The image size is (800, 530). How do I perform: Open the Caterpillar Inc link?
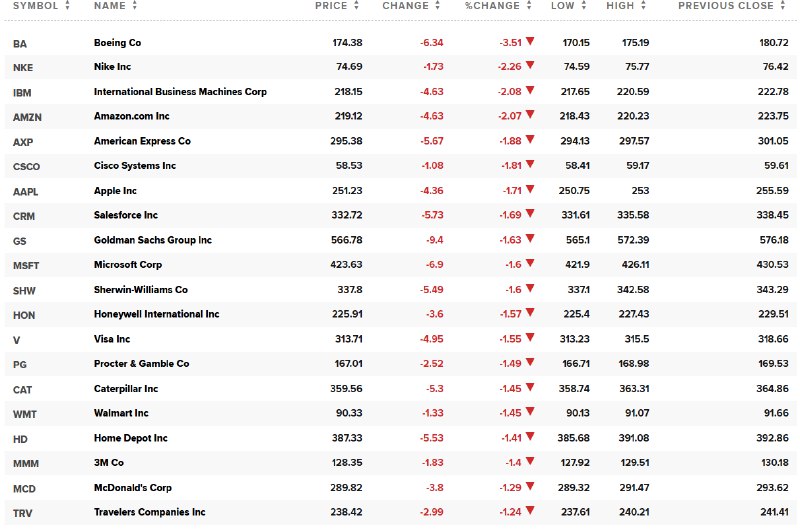[126, 389]
